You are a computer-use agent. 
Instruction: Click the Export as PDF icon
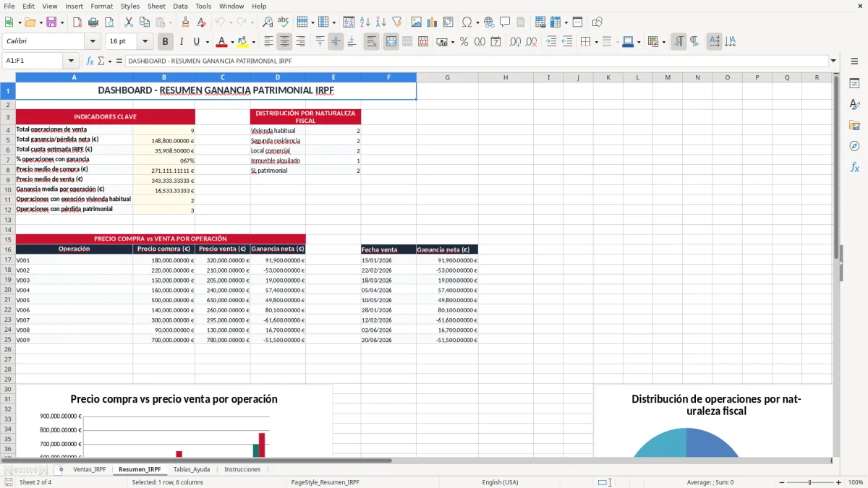(77, 22)
